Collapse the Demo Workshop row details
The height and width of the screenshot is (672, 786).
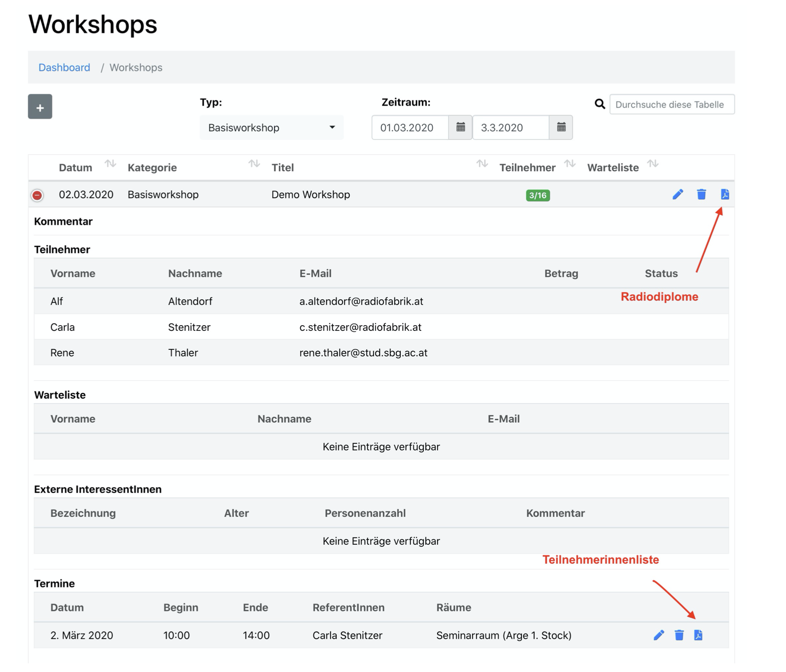point(38,195)
